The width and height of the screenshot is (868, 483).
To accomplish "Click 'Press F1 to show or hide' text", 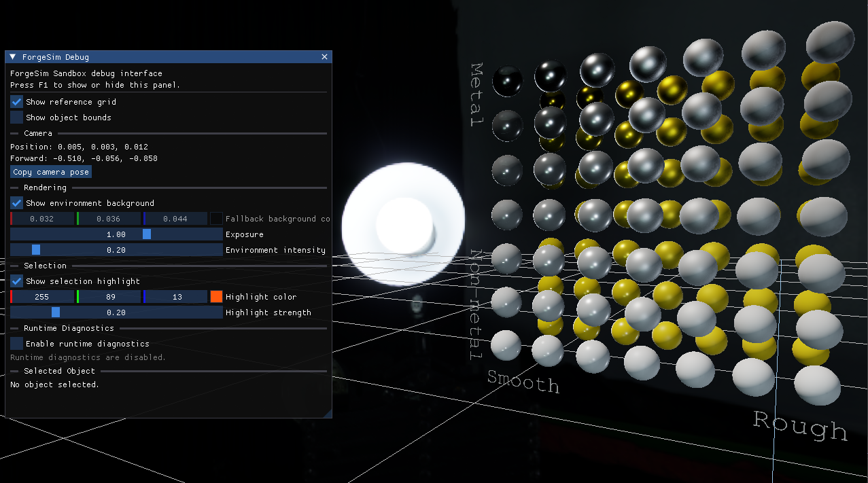I will tap(72, 85).
